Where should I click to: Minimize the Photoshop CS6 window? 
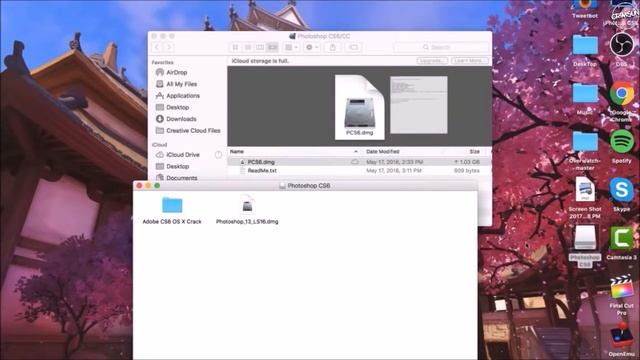[x=148, y=186]
